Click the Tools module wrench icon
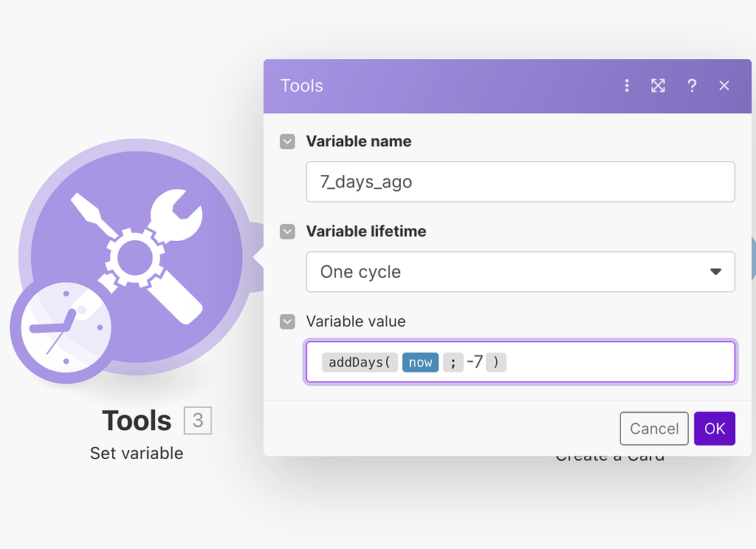This screenshot has width=756, height=549. 137,255
